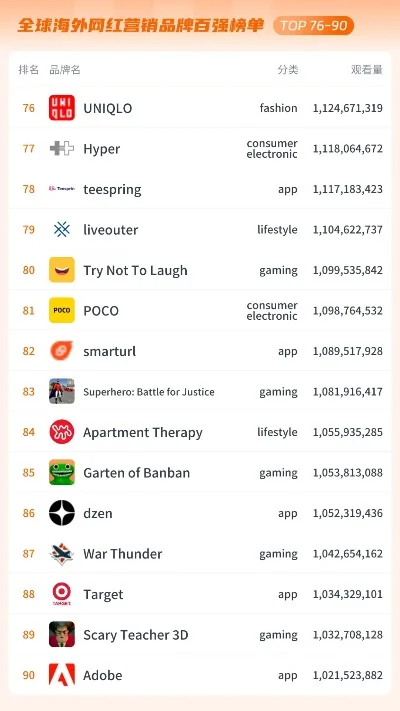This screenshot has width=400, height=711.
Task: Click the 观看量 column header
Action: point(367,69)
